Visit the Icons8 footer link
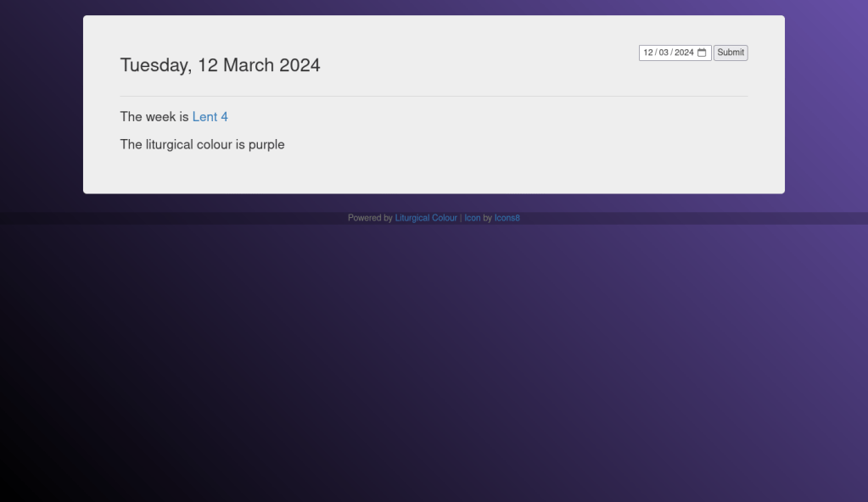868x502 pixels. click(x=507, y=218)
